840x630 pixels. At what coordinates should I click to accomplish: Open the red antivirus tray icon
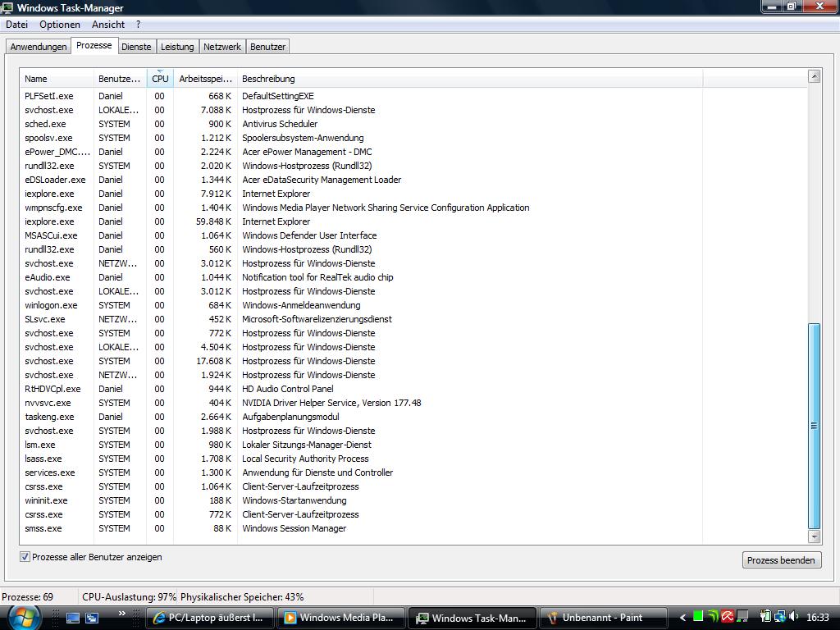coord(727,617)
